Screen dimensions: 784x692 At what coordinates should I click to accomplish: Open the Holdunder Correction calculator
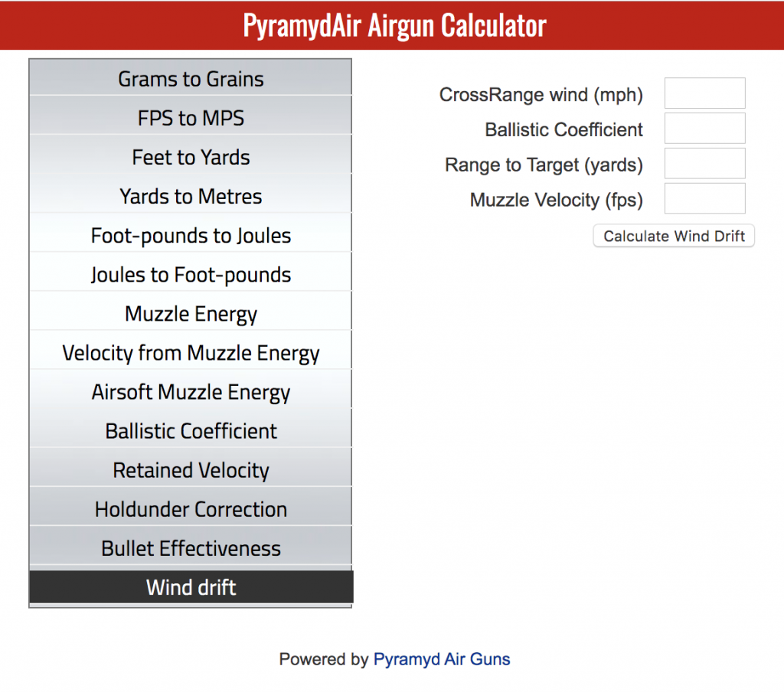click(x=191, y=508)
